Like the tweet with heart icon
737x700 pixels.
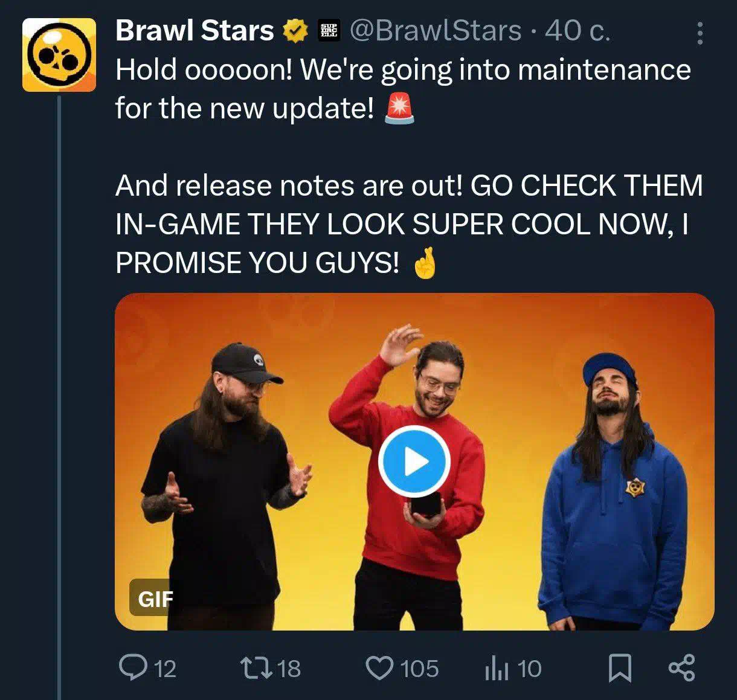[x=380, y=668]
